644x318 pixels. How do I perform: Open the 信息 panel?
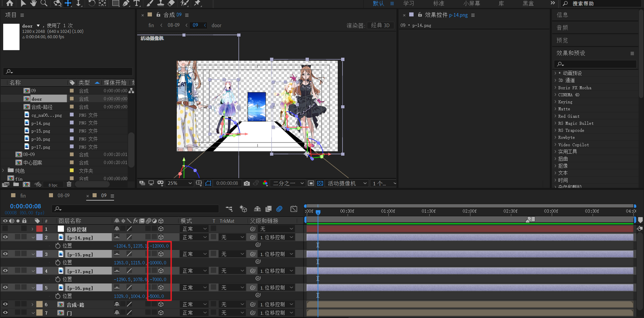[x=562, y=15]
